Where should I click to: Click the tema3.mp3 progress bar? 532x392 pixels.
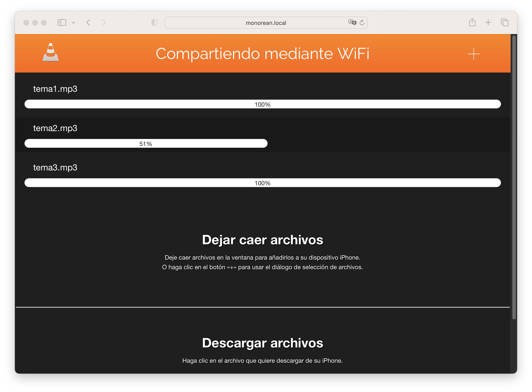[263, 183]
